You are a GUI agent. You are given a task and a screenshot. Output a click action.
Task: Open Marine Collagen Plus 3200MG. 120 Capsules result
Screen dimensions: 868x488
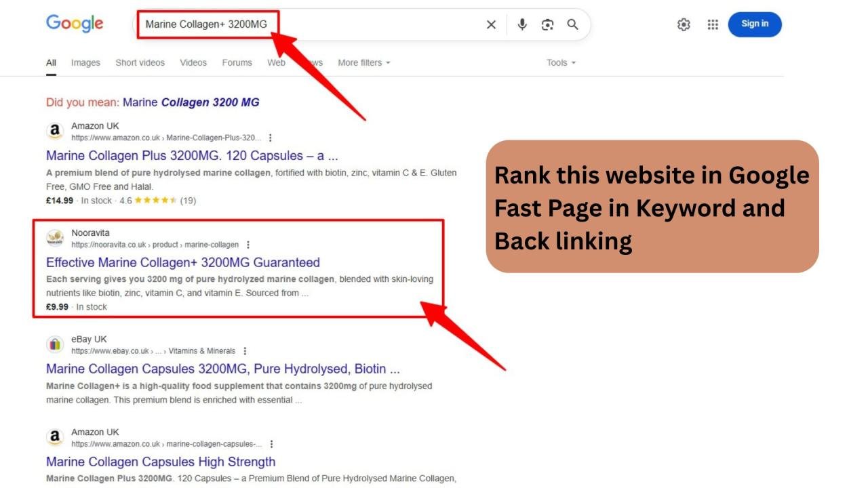(192, 156)
